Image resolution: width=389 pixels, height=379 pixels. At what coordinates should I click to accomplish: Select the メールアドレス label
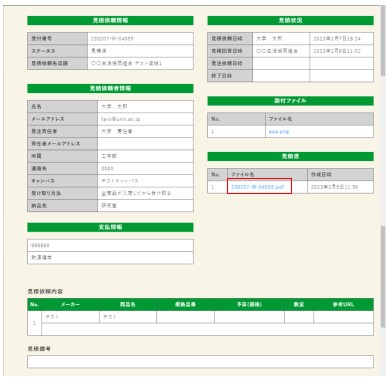(x=48, y=119)
